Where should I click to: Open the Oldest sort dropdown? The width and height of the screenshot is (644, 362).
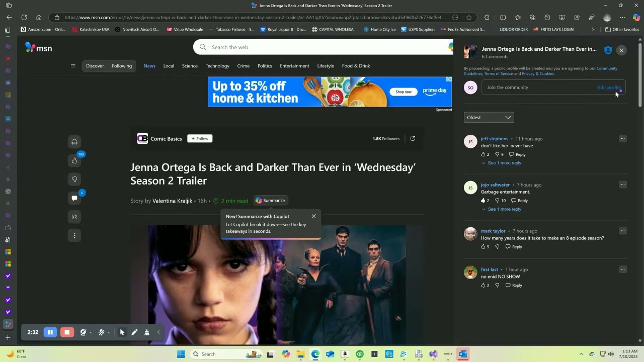(x=489, y=118)
